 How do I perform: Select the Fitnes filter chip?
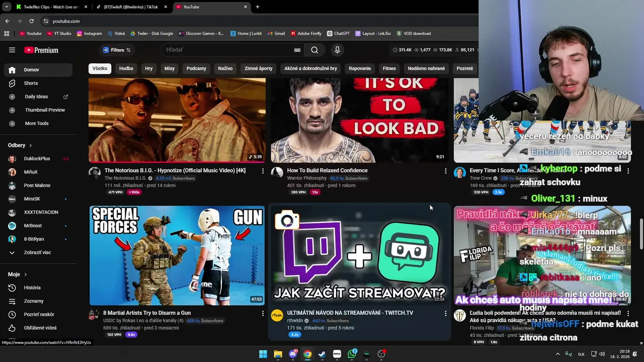tap(389, 68)
